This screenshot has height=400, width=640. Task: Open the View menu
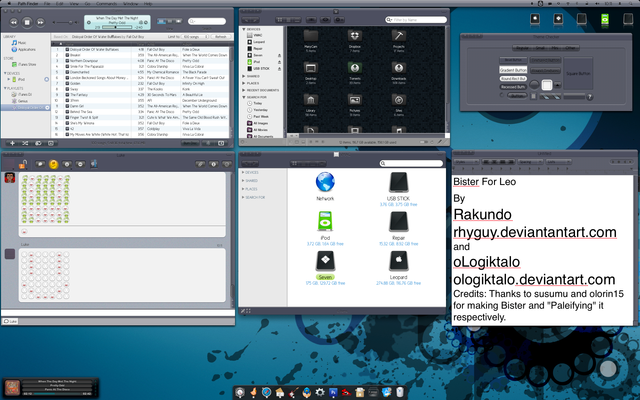74,3
